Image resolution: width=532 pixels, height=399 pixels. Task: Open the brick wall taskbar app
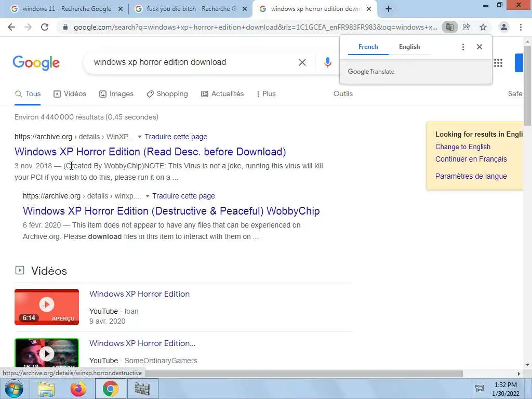pyautogui.click(x=142, y=389)
